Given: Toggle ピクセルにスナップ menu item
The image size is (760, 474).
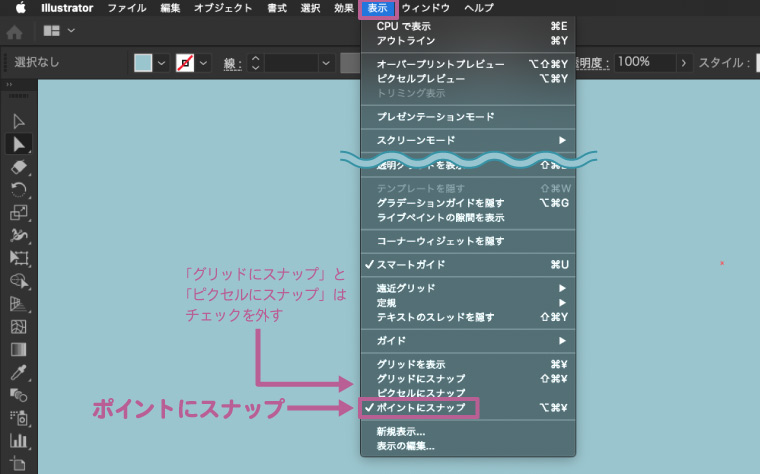Looking at the screenshot, I should coord(468,393).
